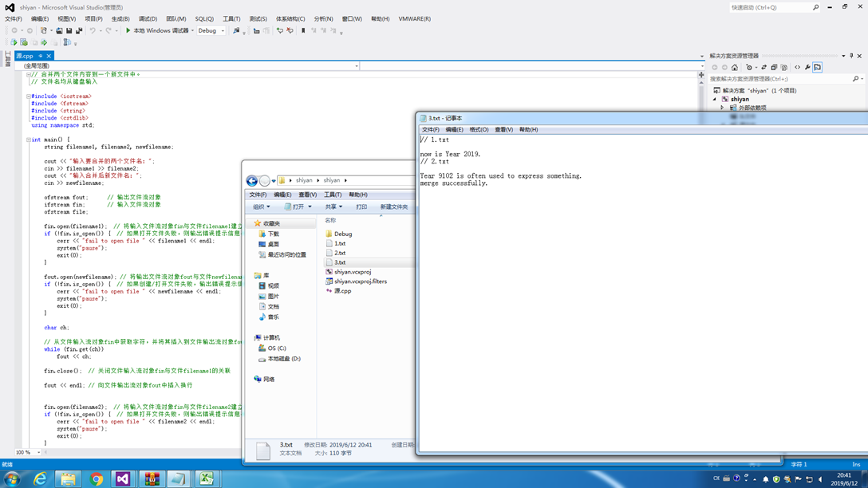The width and height of the screenshot is (868, 488).
Task: Click the 打印 button in Explorer toolbar
Action: [x=361, y=207]
